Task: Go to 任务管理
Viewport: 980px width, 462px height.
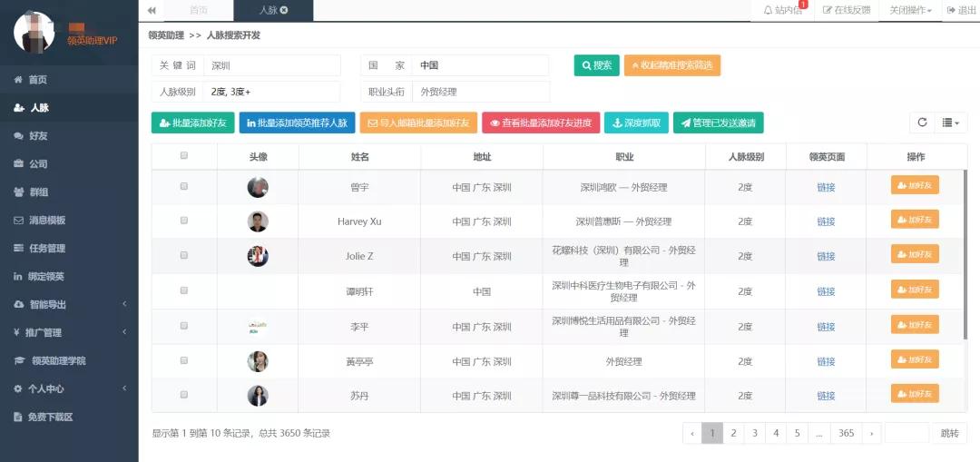Action: [x=69, y=248]
